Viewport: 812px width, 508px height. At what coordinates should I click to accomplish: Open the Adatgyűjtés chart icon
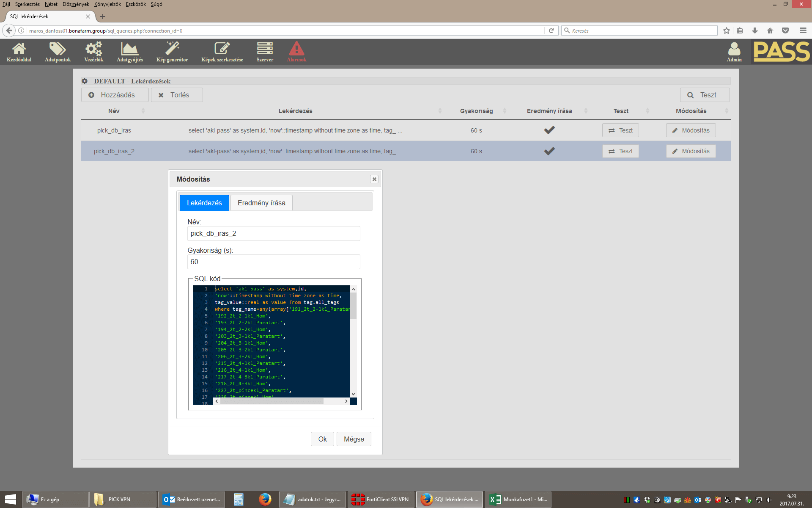(x=130, y=52)
